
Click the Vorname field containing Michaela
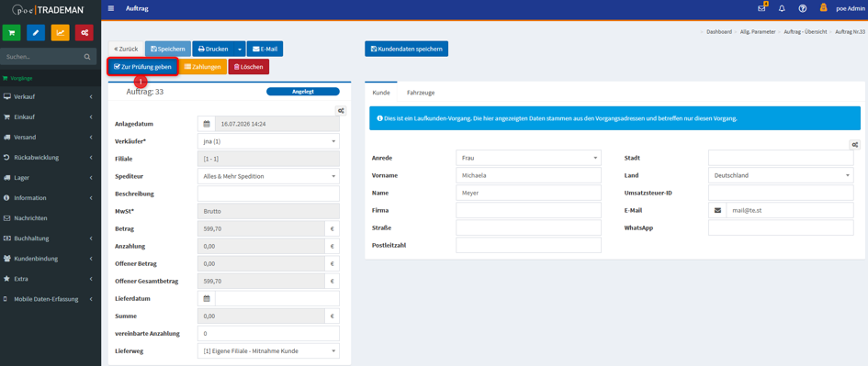pyautogui.click(x=529, y=175)
